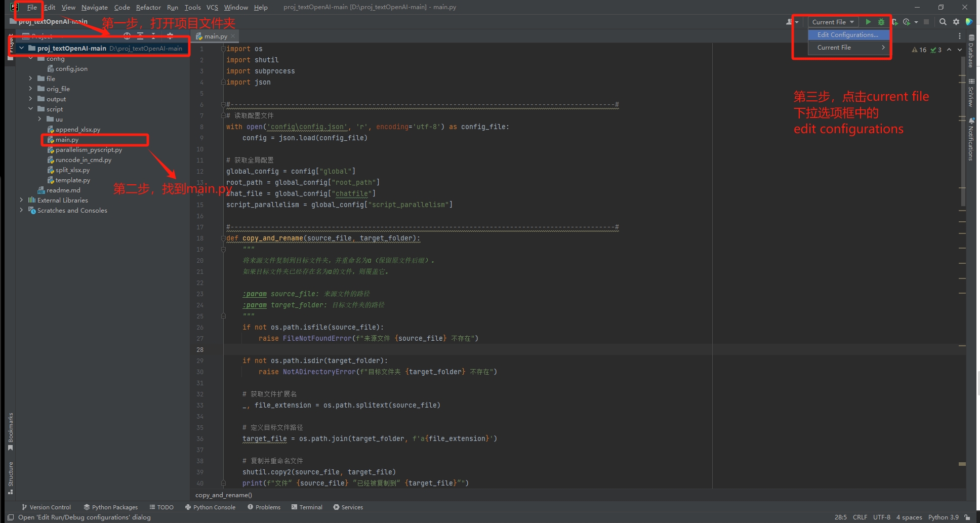
Task: Run with coverage icon in toolbar
Action: [x=894, y=22]
